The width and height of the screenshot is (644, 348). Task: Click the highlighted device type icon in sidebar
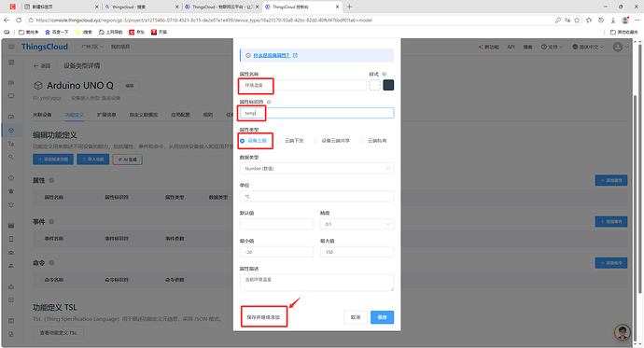tap(11, 130)
